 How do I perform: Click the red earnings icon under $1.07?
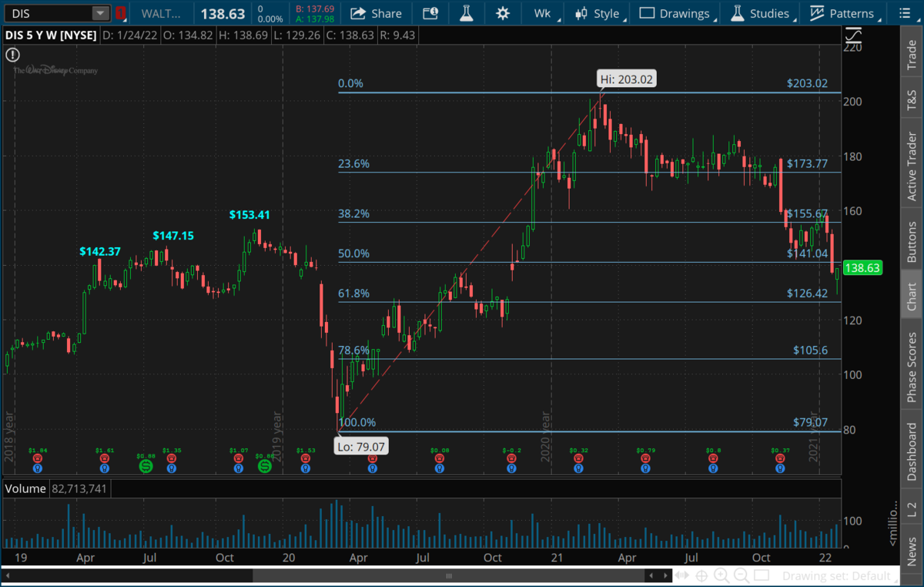click(x=239, y=458)
